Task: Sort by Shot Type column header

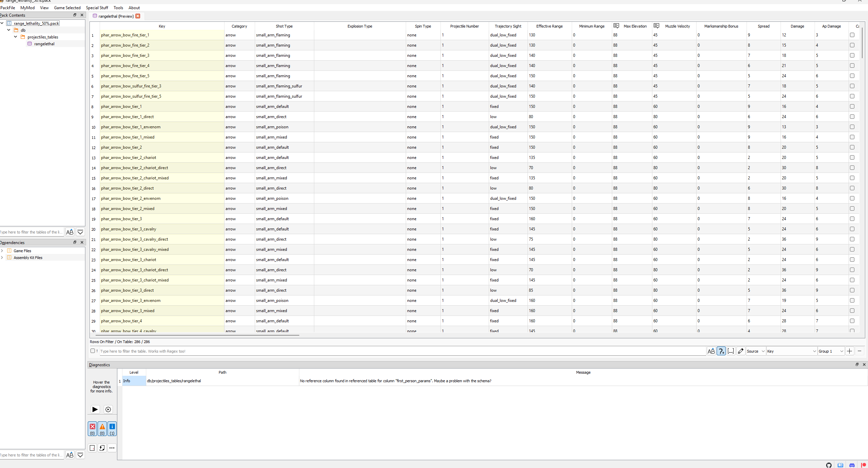Action: coord(284,26)
